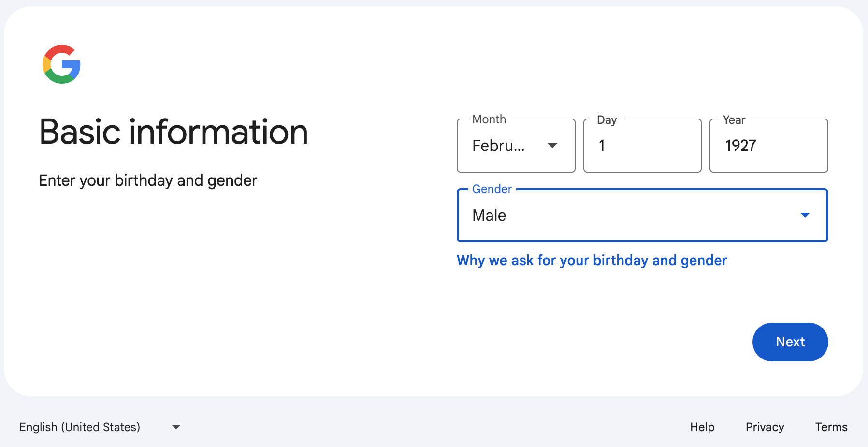Screen dimensions: 868x447
Task: Open 'Why we ask for your birthday and gender'
Action: [592, 260]
